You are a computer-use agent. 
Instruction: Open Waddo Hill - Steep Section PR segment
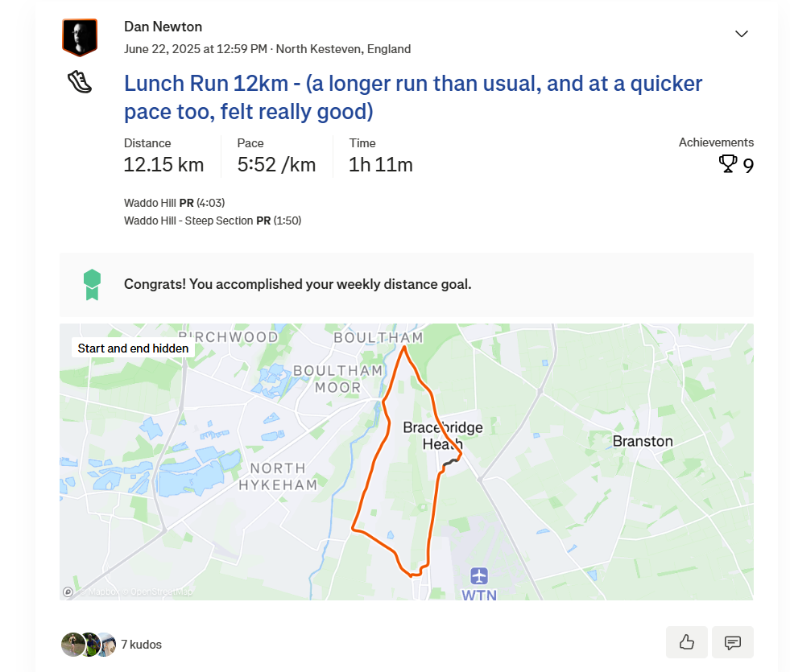click(213, 221)
